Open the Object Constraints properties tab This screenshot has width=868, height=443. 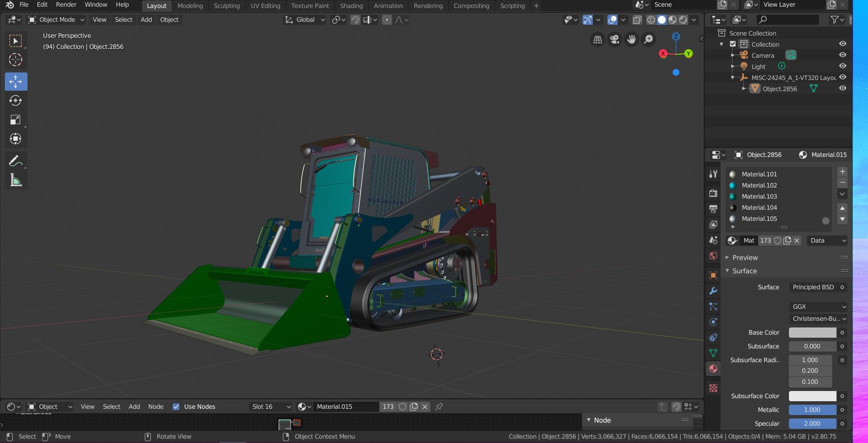click(713, 337)
